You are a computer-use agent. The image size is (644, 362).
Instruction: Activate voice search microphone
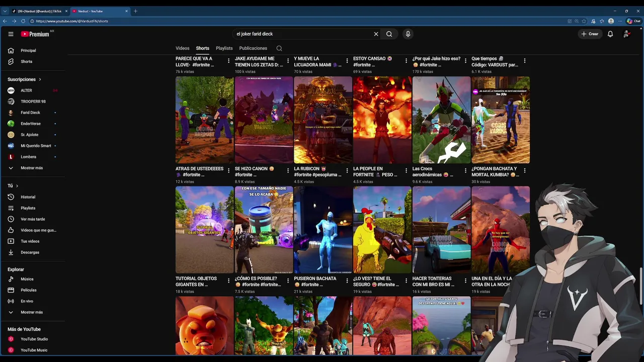408,34
